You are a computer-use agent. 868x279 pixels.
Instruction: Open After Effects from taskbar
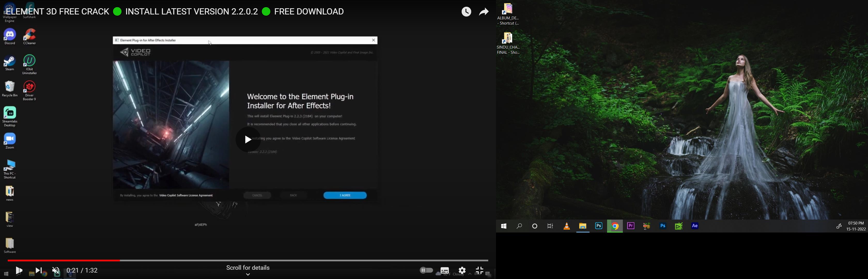[x=695, y=226]
